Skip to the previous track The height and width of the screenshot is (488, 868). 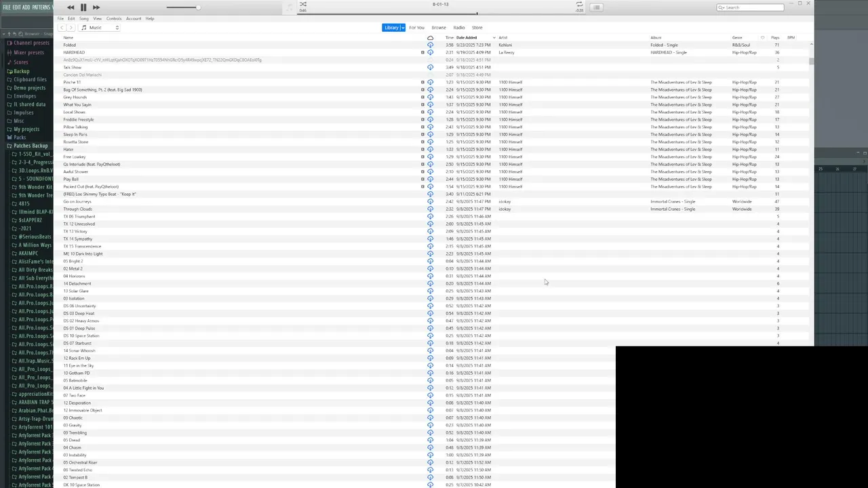[x=71, y=7]
